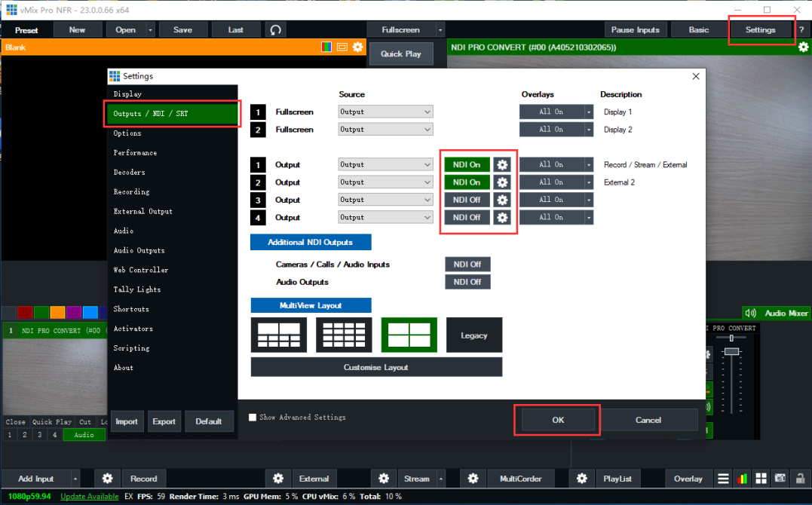Click the Legacy MultiView layout tile
The width and height of the screenshot is (812, 505).
click(473, 335)
